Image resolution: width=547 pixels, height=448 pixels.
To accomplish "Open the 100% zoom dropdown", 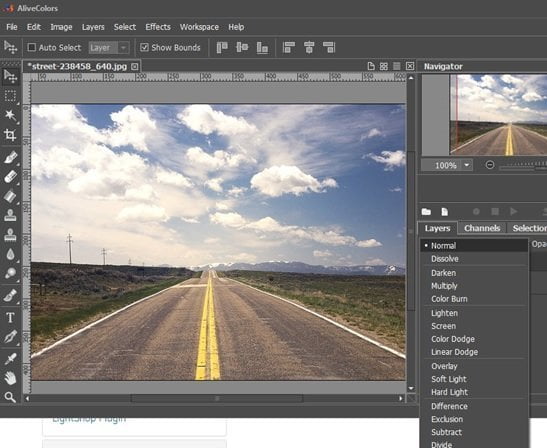I will [x=467, y=165].
